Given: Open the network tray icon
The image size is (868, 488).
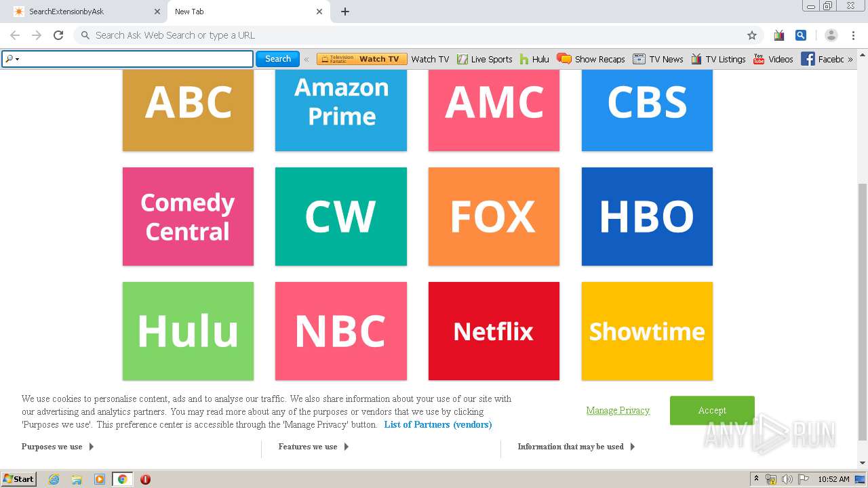Looking at the screenshot, I should click(771, 479).
